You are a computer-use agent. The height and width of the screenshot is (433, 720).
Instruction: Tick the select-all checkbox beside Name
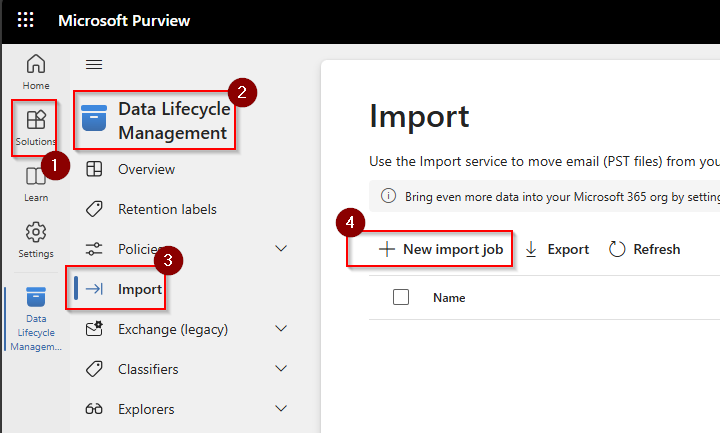click(x=401, y=297)
